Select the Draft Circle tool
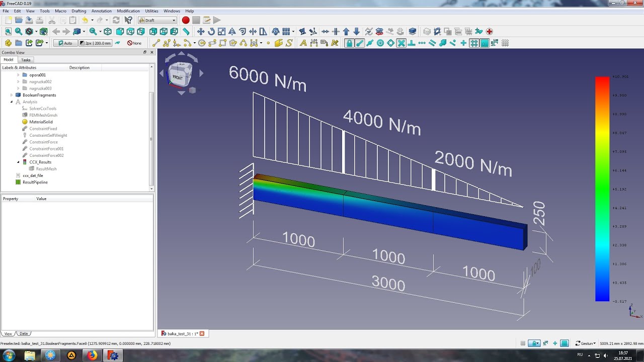 pos(202,43)
